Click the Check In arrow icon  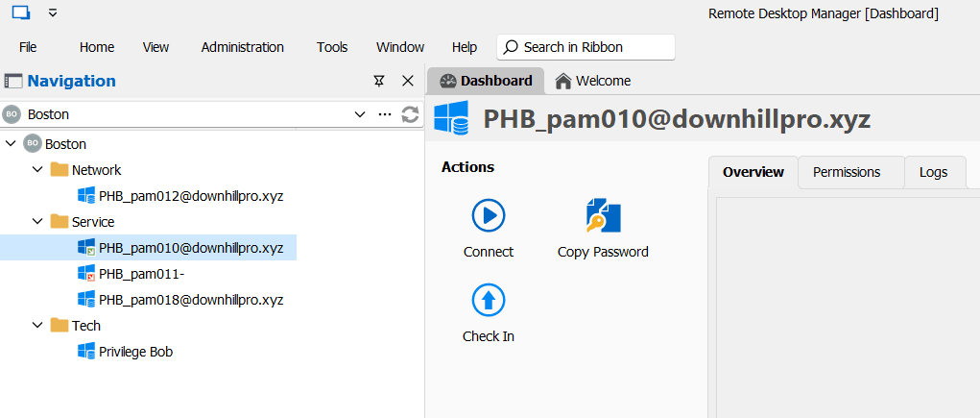click(x=489, y=301)
